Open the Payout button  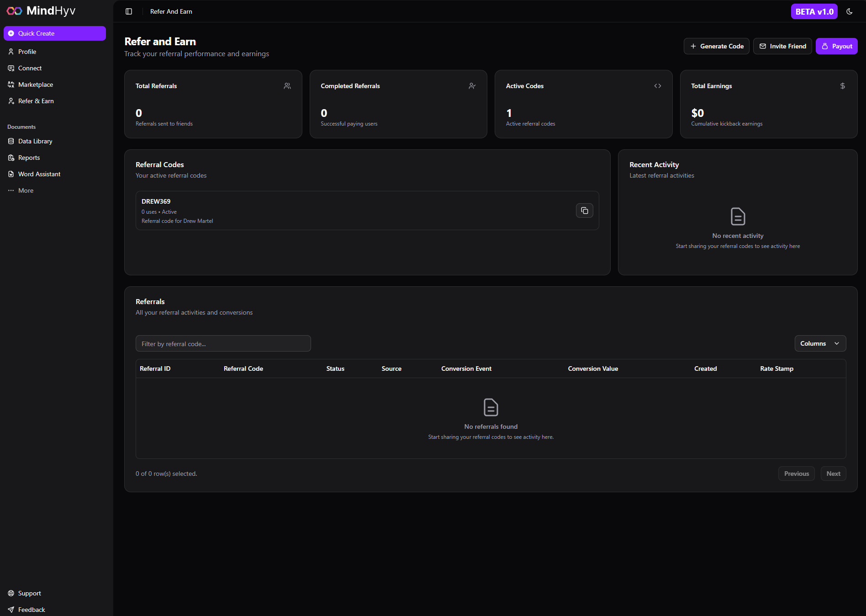tap(837, 46)
